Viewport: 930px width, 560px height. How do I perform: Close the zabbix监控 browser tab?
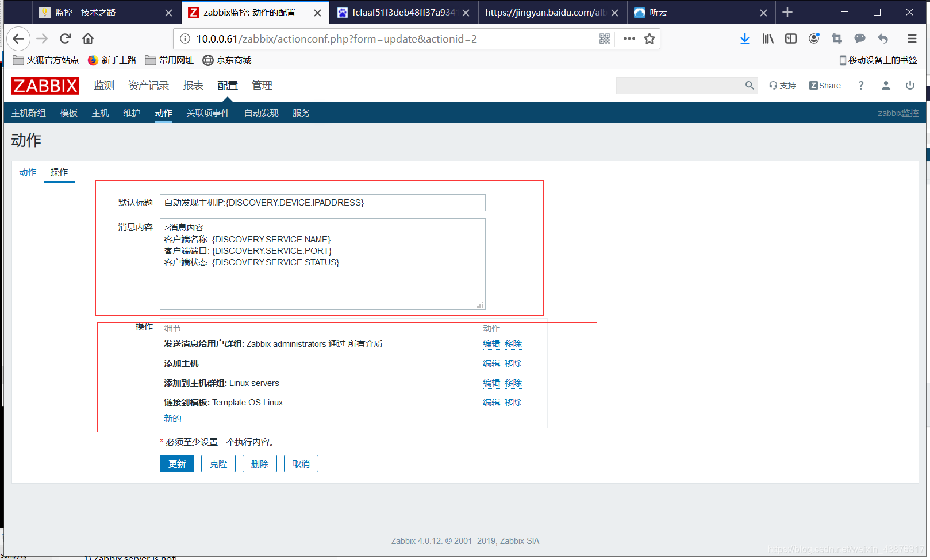317,13
